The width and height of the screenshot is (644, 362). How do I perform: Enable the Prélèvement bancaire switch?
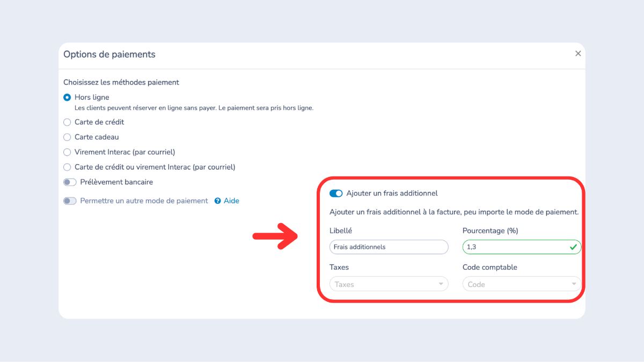point(70,182)
